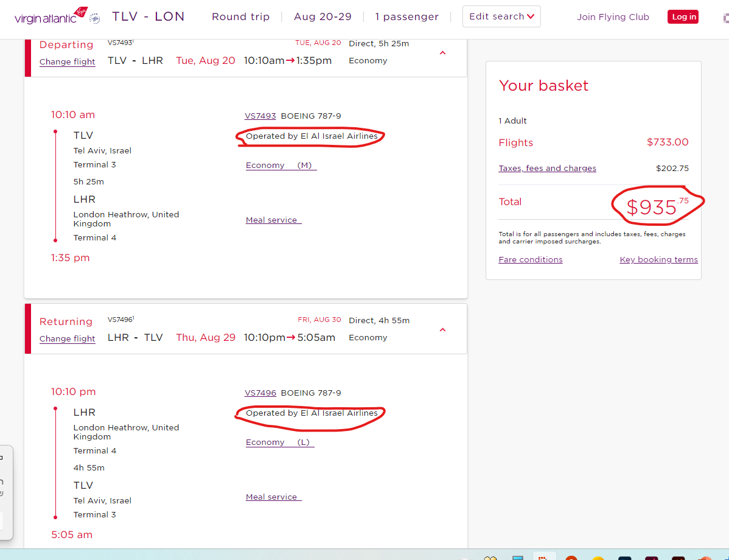The image size is (729, 560).
Task: Click the Aug 20-29 dates in header
Action: coord(323,17)
